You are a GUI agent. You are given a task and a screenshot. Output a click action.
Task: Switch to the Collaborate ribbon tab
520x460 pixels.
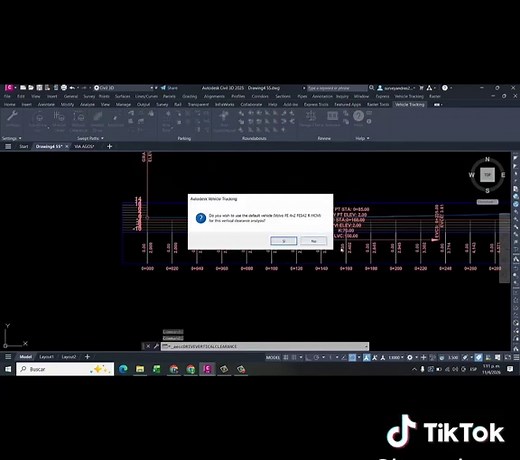[251, 104]
